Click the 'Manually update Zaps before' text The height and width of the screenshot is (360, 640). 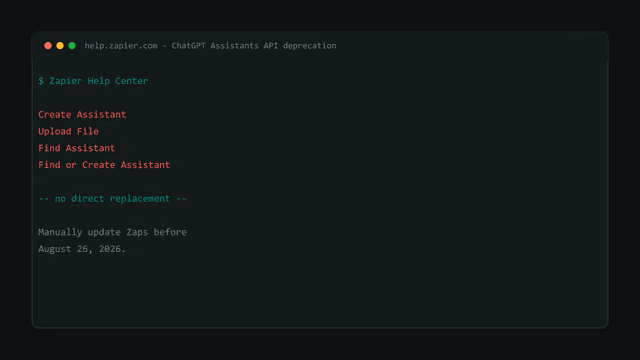pos(112,232)
